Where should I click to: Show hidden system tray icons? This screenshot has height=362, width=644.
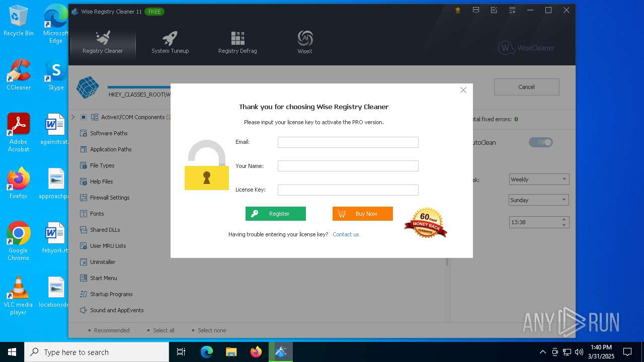542,352
